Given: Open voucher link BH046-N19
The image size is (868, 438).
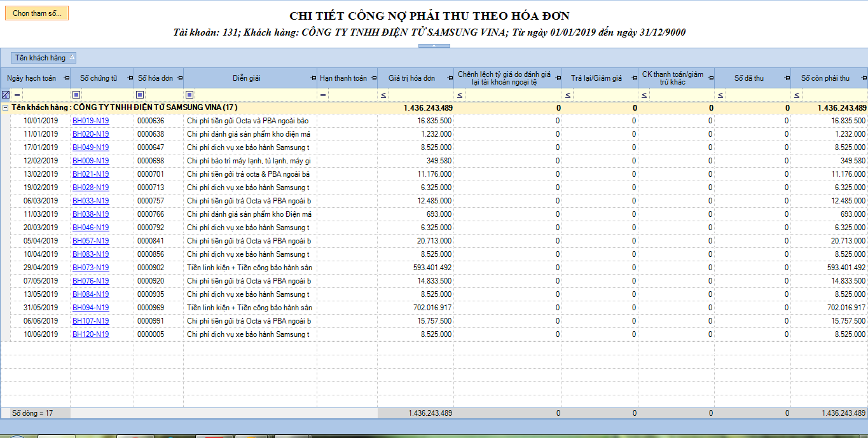Looking at the screenshot, I should (90, 228).
